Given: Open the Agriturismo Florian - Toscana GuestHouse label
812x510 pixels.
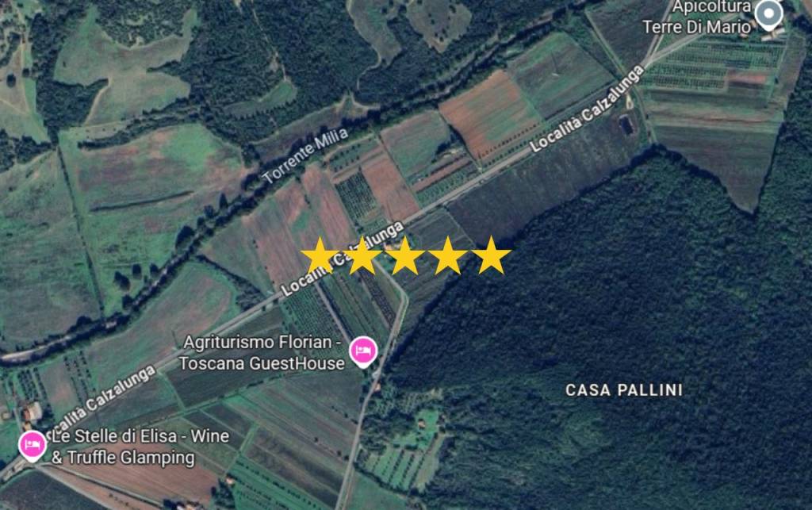Looking at the screenshot, I should [262, 353].
